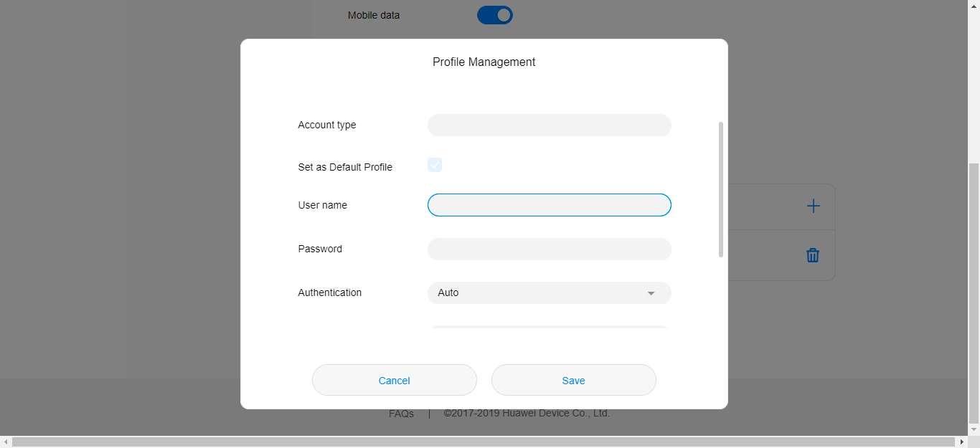
Task: Click the trash icon to delete profile
Action: 812,255
